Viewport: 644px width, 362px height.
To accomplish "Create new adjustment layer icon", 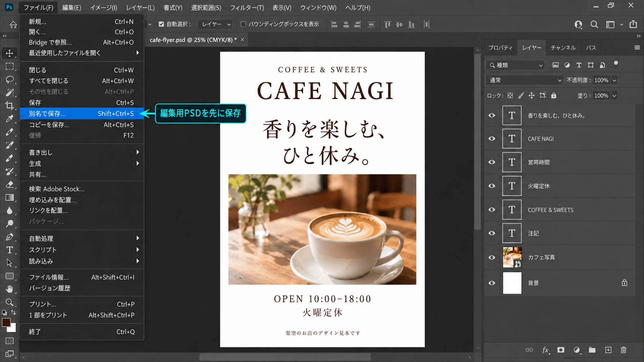I will (x=577, y=350).
